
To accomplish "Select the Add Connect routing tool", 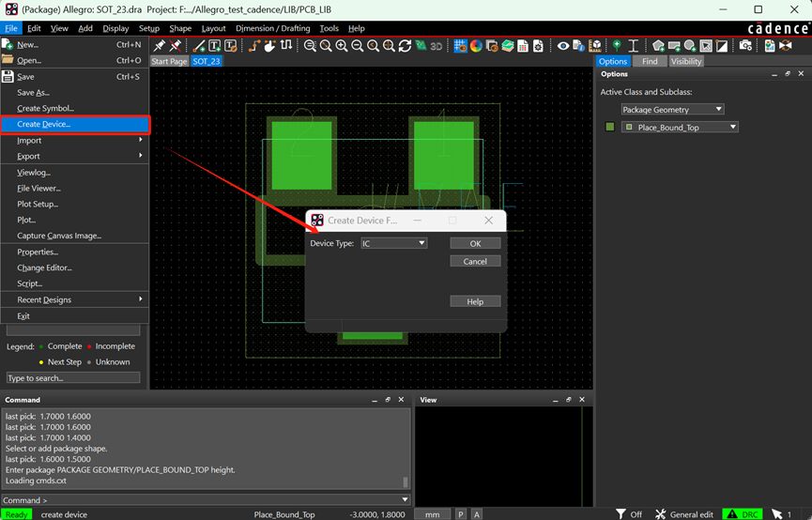I will tap(253, 46).
